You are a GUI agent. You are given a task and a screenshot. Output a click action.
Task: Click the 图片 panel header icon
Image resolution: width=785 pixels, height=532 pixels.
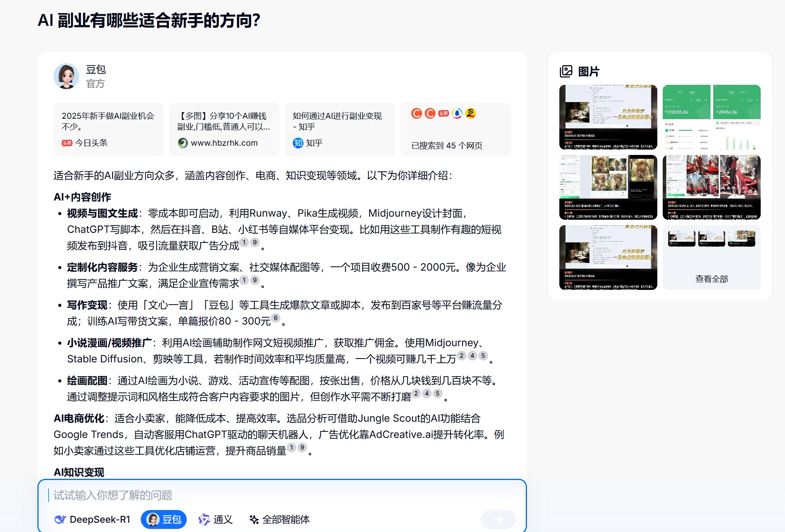click(566, 71)
